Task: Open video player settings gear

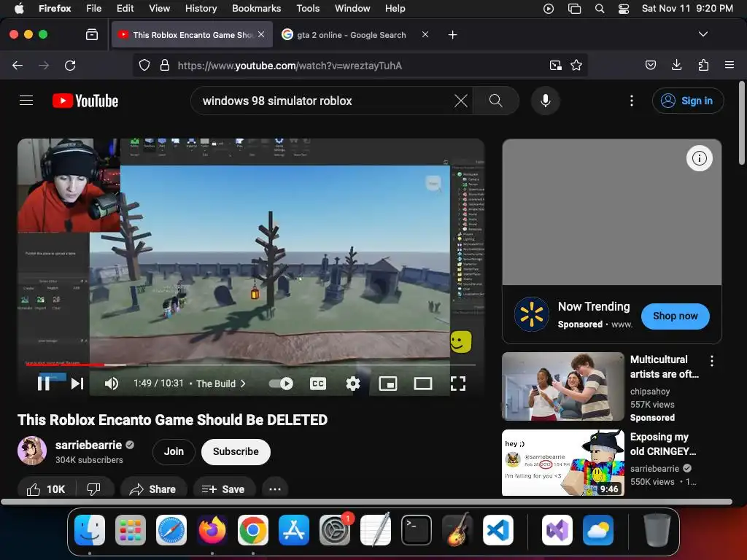Action: click(352, 384)
